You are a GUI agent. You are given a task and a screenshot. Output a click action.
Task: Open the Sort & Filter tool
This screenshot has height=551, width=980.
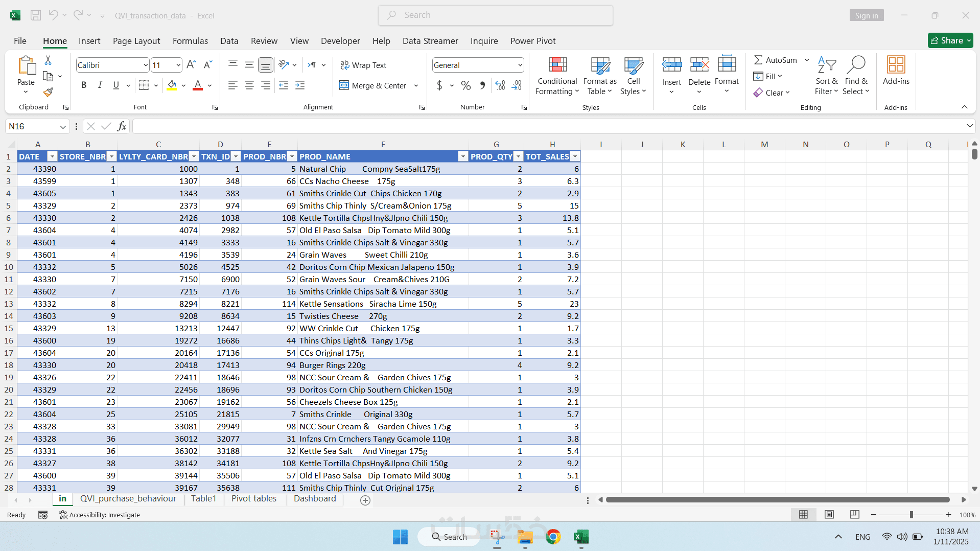pos(826,76)
